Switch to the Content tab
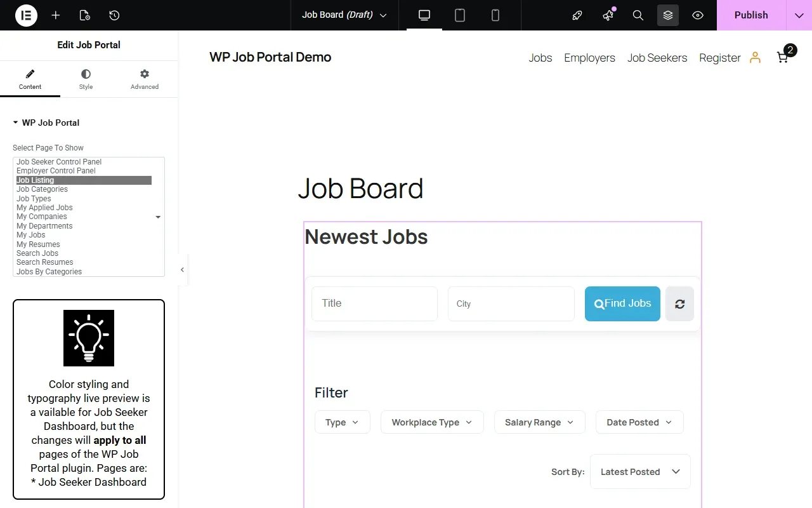 pyautogui.click(x=30, y=79)
